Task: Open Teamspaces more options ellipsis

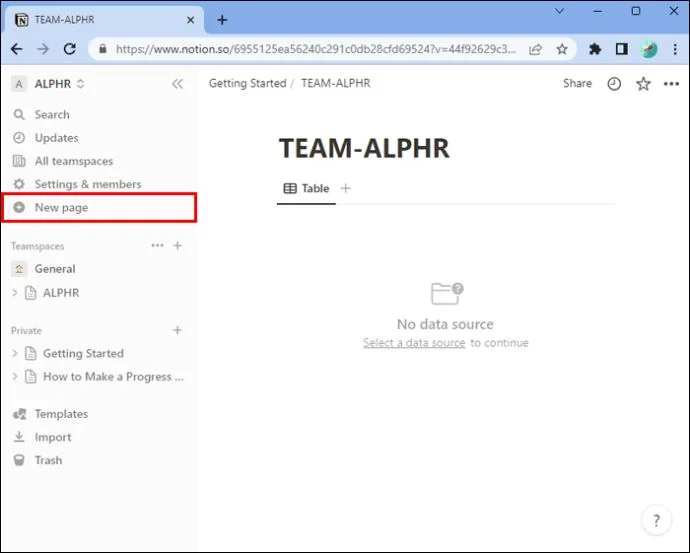Action: 157,245
